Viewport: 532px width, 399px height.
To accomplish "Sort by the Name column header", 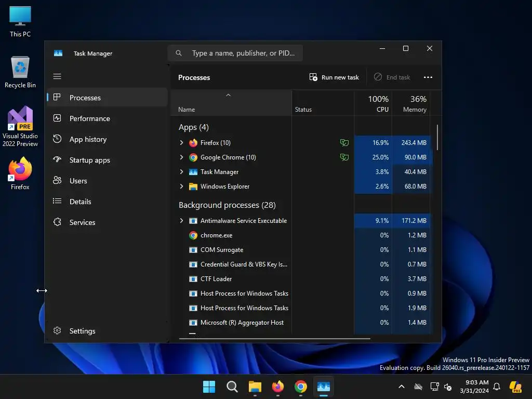I will (231, 103).
